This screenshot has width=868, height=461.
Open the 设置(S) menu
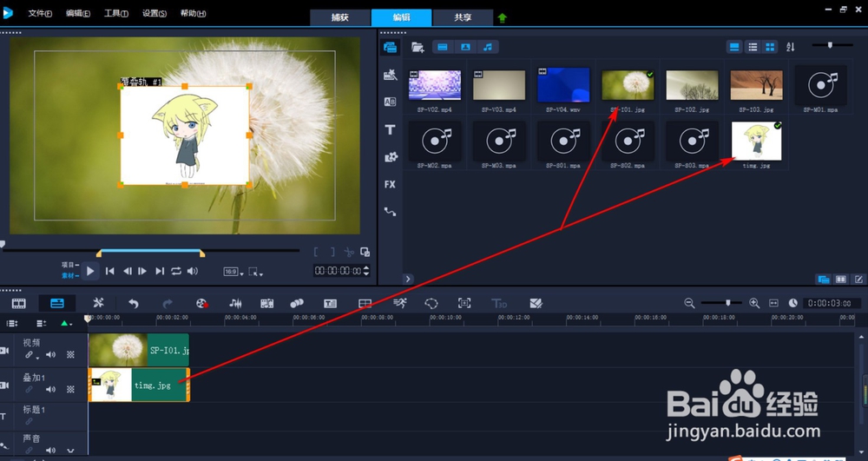point(155,13)
